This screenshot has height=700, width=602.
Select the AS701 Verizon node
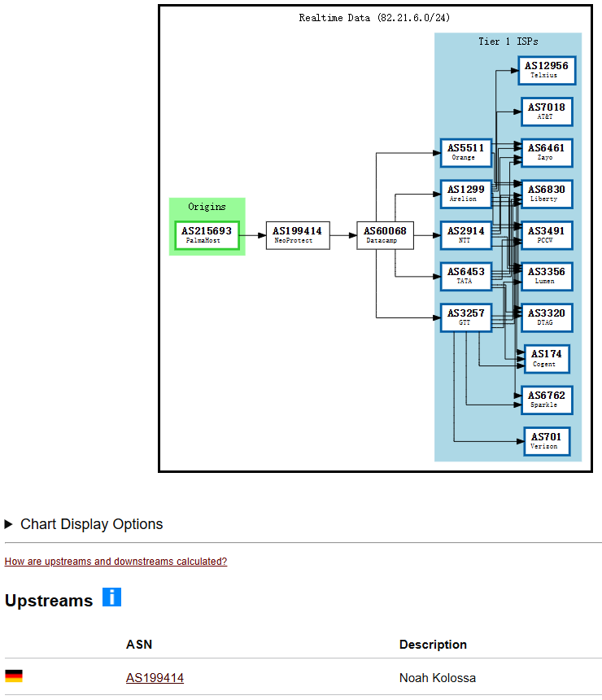point(546,441)
